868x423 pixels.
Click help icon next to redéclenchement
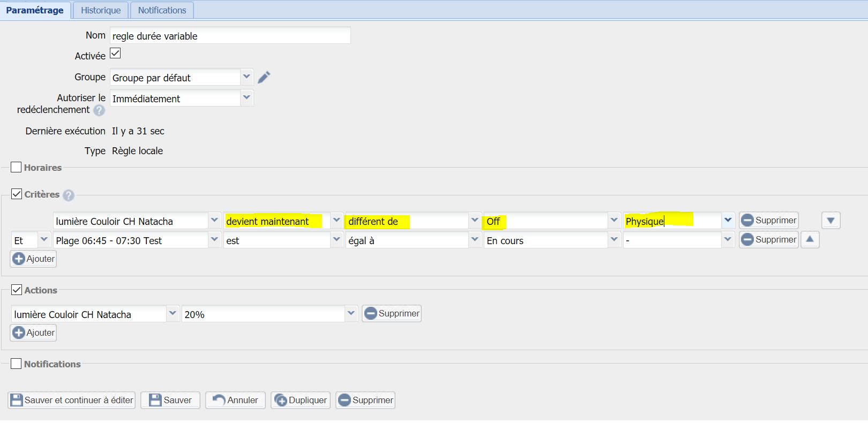[x=99, y=110]
